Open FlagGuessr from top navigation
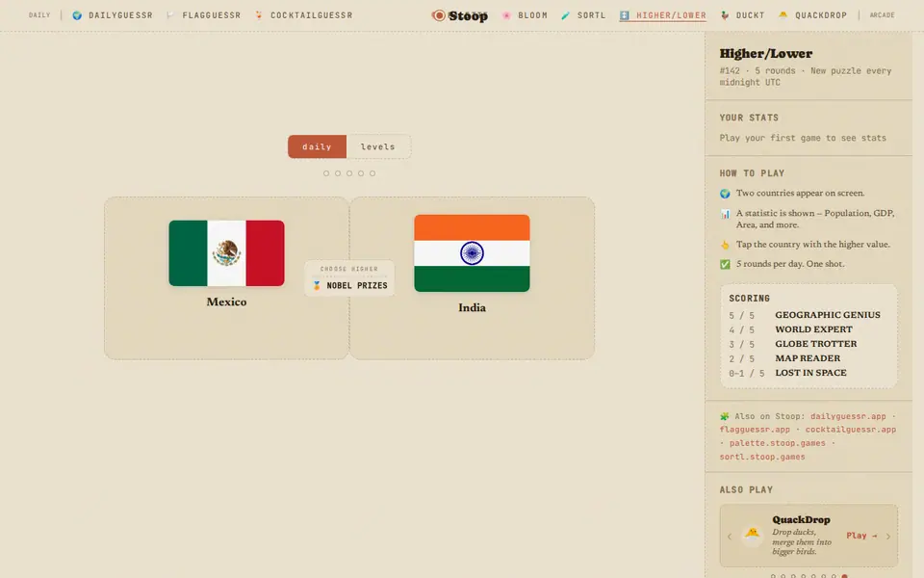The image size is (924, 578). [203, 15]
